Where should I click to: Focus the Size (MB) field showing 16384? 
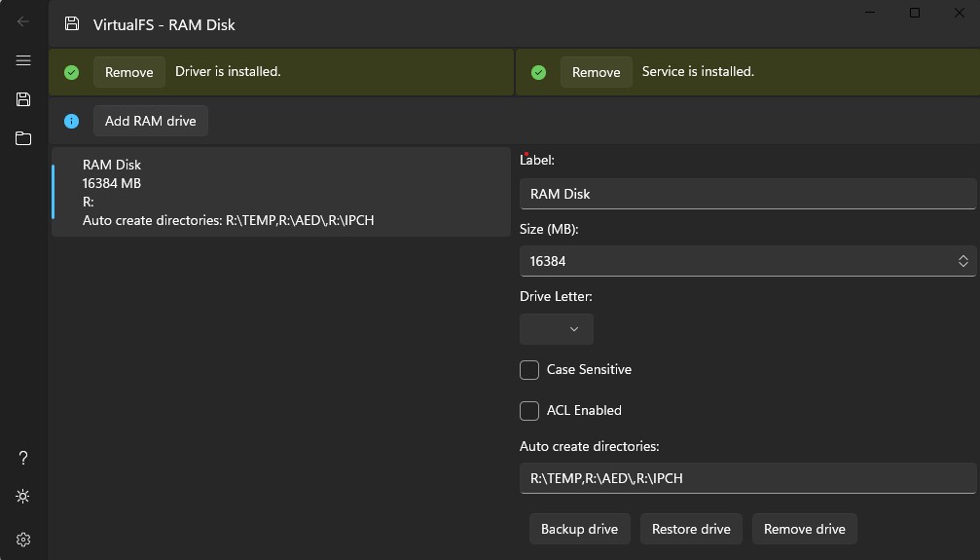coord(747,261)
